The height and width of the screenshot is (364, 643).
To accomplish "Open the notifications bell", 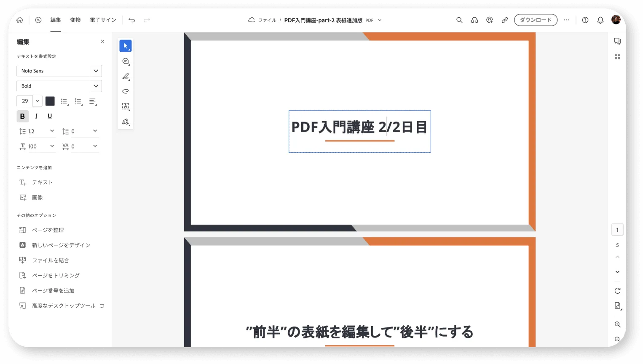I will pos(600,20).
